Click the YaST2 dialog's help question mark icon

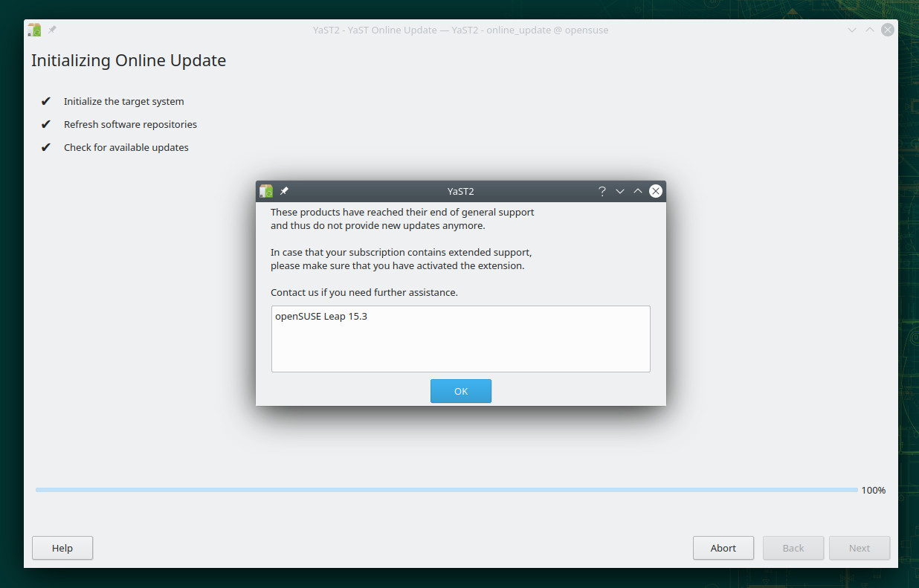[602, 191]
